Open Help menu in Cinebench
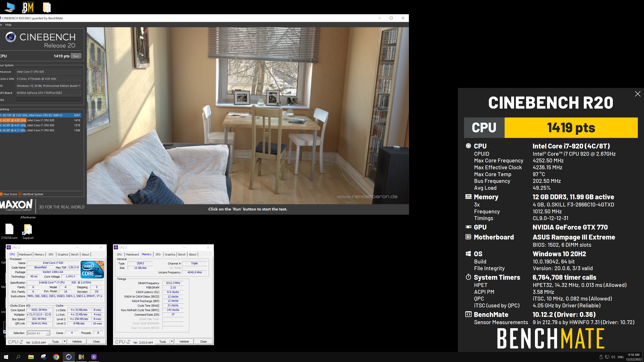The height and width of the screenshot is (362, 644). tap(8, 25)
